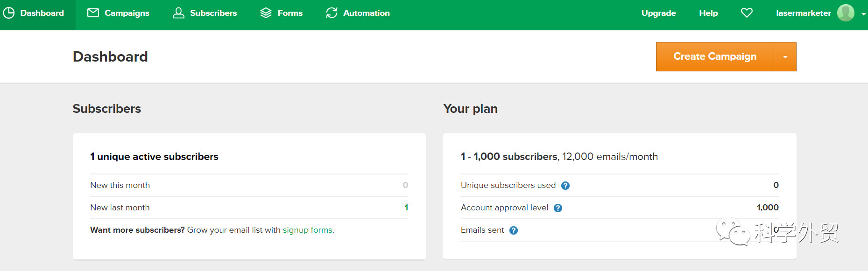Follow the signup forms link
The height and width of the screenshot is (271, 868).
pos(307,230)
